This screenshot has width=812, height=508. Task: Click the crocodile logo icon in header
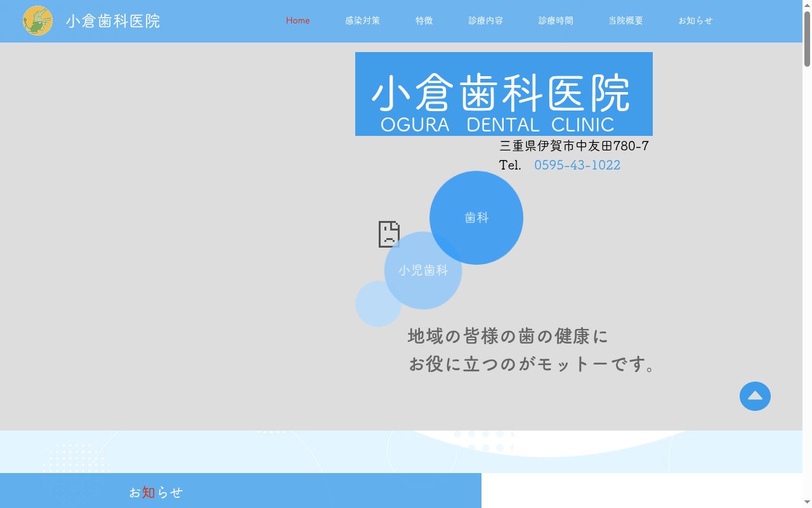[x=37, y=21]
